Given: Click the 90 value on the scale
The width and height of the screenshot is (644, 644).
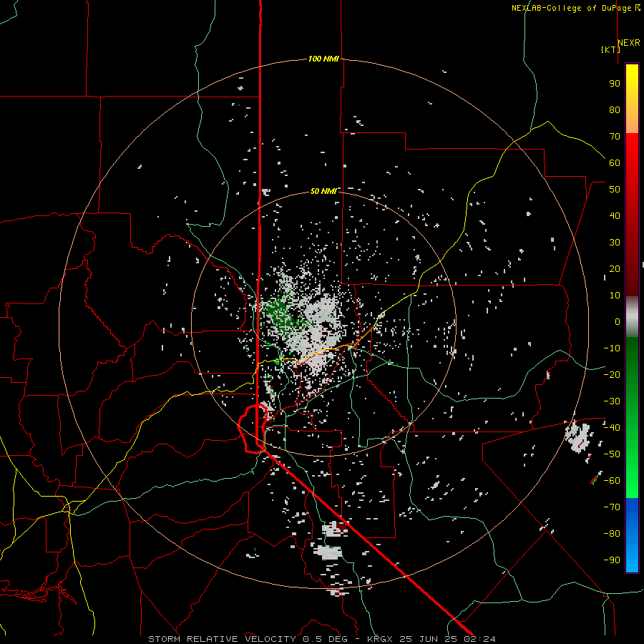Looking at the screenshot, I should pyautogui.click(x=615, y=84).
